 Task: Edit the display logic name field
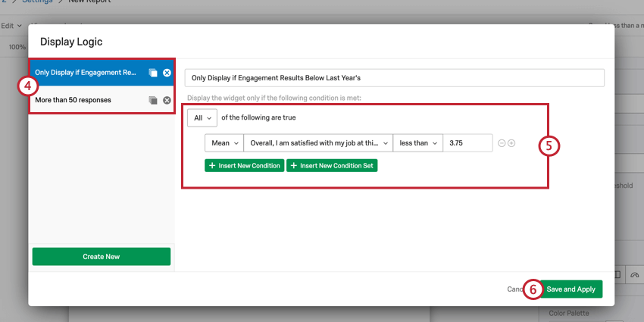click(x=394, y=78)
